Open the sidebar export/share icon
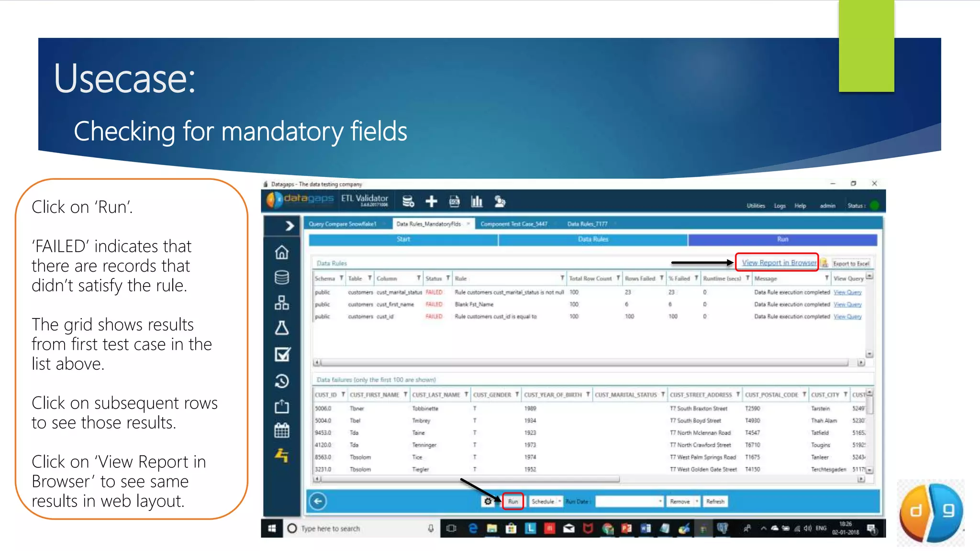The width and height of the screenshot is (980, 551). click(282, 406)
